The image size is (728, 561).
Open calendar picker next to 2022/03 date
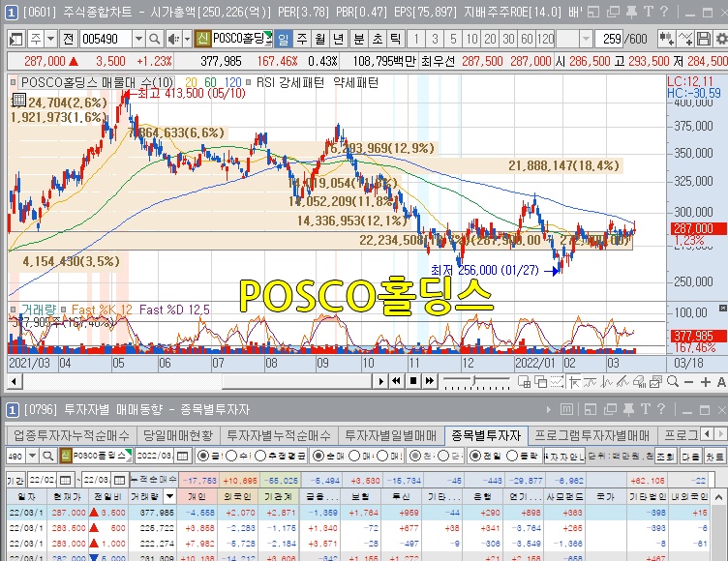[183, 457]
